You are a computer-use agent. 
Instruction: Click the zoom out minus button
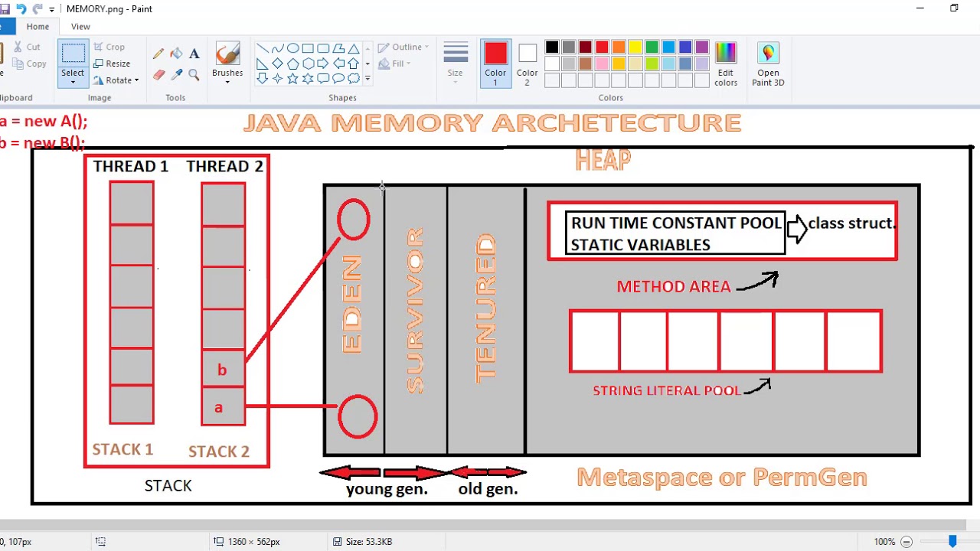(x=906, y=541)
